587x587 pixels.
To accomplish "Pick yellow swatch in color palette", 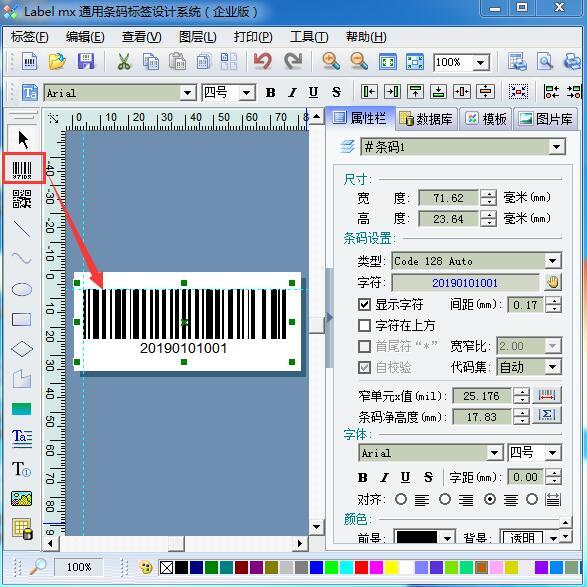I will pos(391,567).
